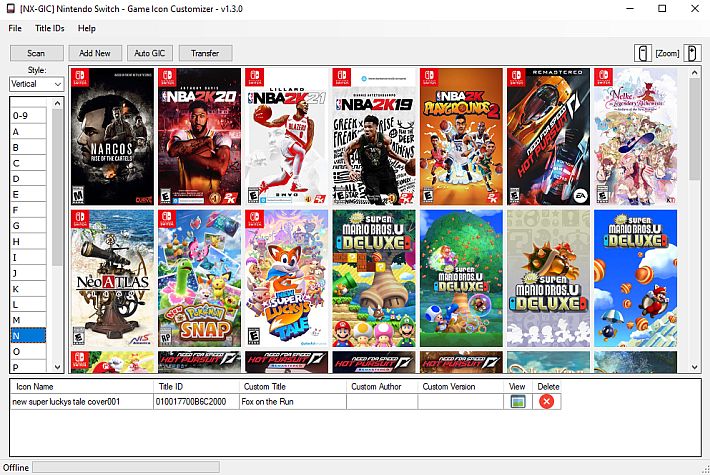
Task: Click the 'new super luckys tale cover001' cell
Action: (x=82, y=402)
